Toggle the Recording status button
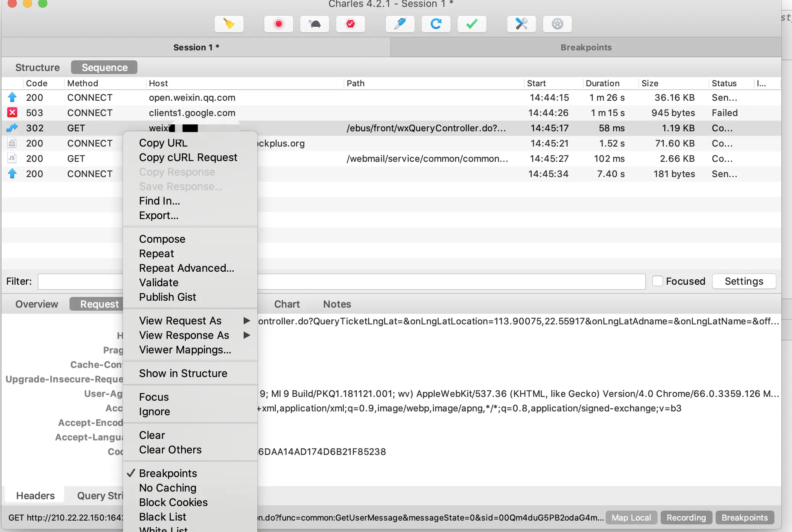 (686, 517)
